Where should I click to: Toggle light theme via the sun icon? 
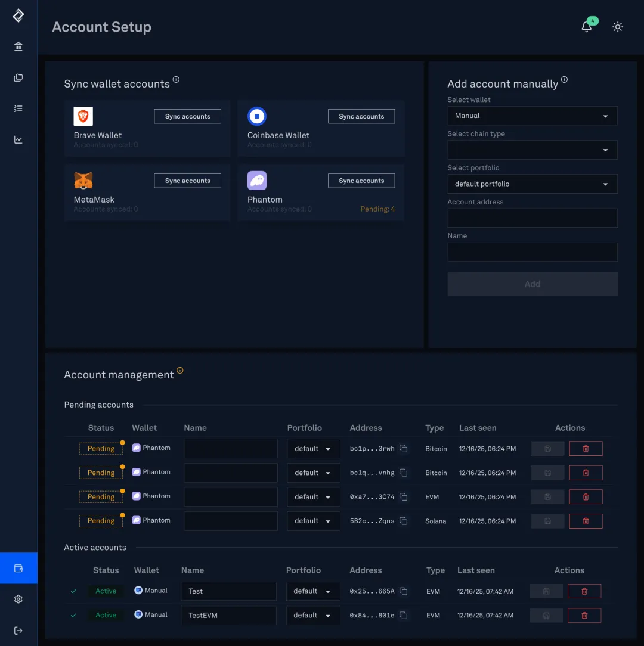(x=618, y=27)
